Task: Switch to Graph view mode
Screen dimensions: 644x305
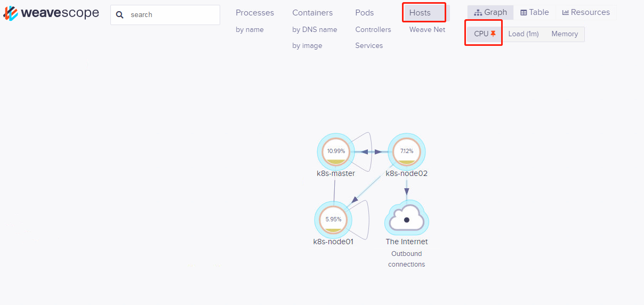Action: (x=490, y=12)
